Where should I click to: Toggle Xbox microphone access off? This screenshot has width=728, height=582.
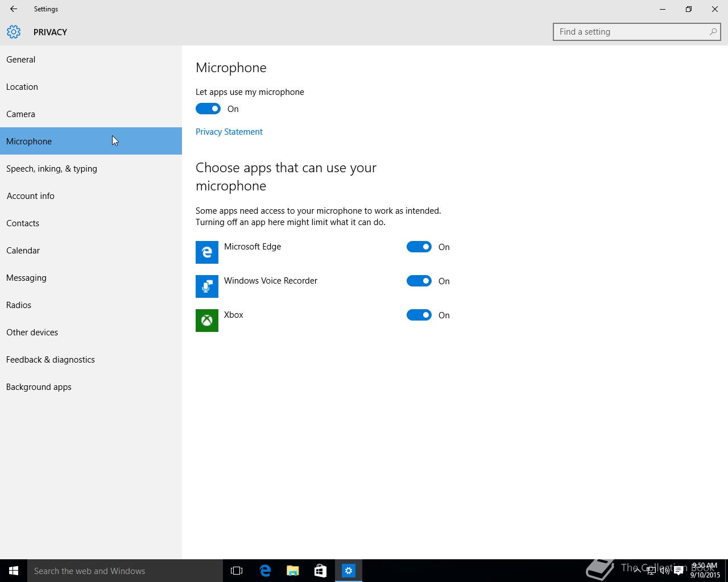pyautogui.click(x=419, y=315)
